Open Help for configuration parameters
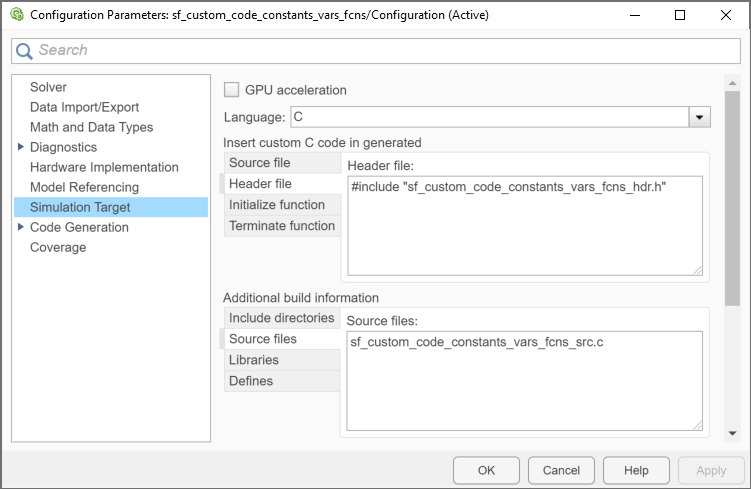Viewport: 751px width, 489px height. [x=636, y=470]
